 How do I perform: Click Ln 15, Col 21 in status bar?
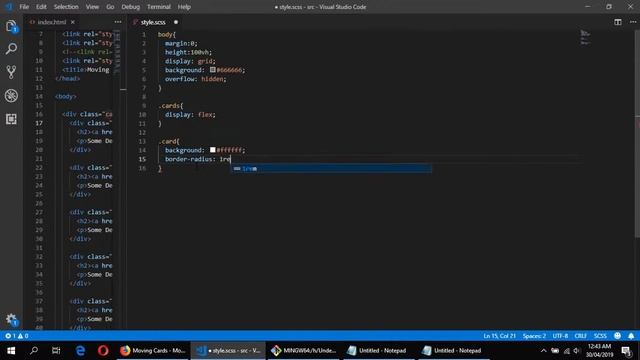[499, 336]
